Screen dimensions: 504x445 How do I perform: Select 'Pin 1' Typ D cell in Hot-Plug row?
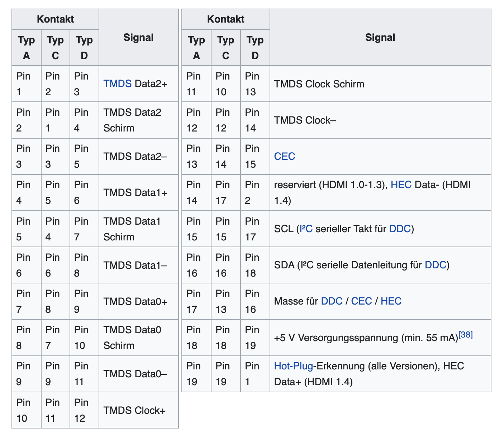(x=255, y=374)
